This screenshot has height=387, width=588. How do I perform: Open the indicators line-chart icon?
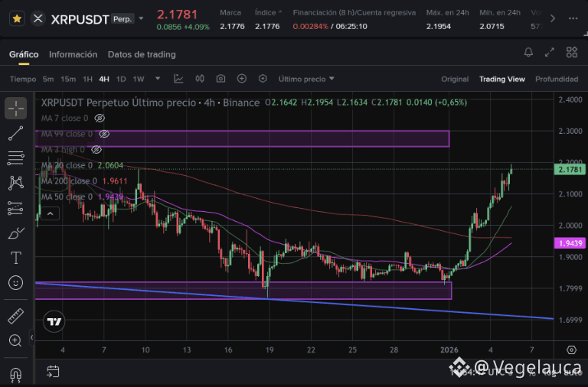178,79
